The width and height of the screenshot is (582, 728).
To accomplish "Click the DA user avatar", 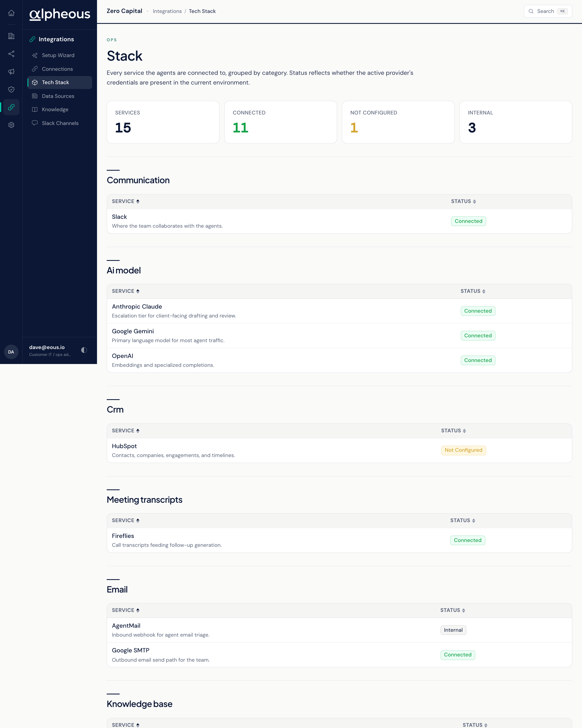I will (11, 352).
